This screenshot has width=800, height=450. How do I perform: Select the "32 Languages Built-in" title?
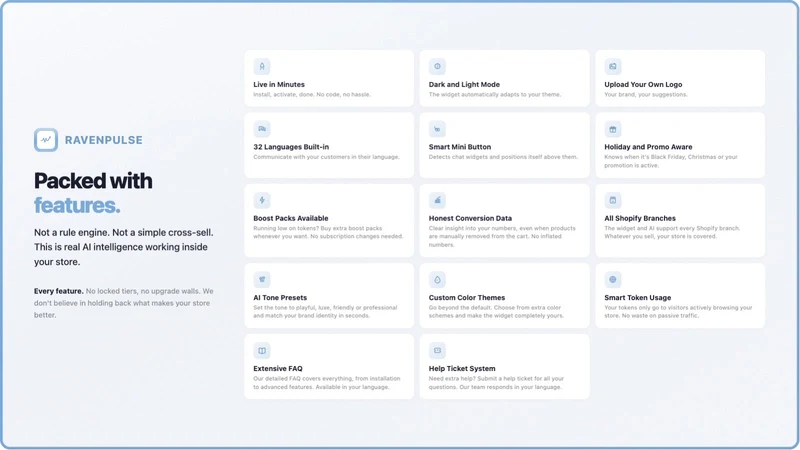291,147
